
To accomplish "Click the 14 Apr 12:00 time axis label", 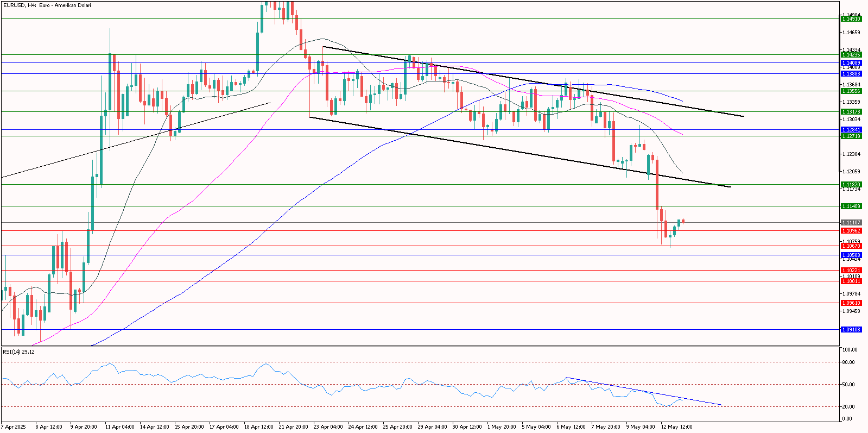I will coord(154,427).
